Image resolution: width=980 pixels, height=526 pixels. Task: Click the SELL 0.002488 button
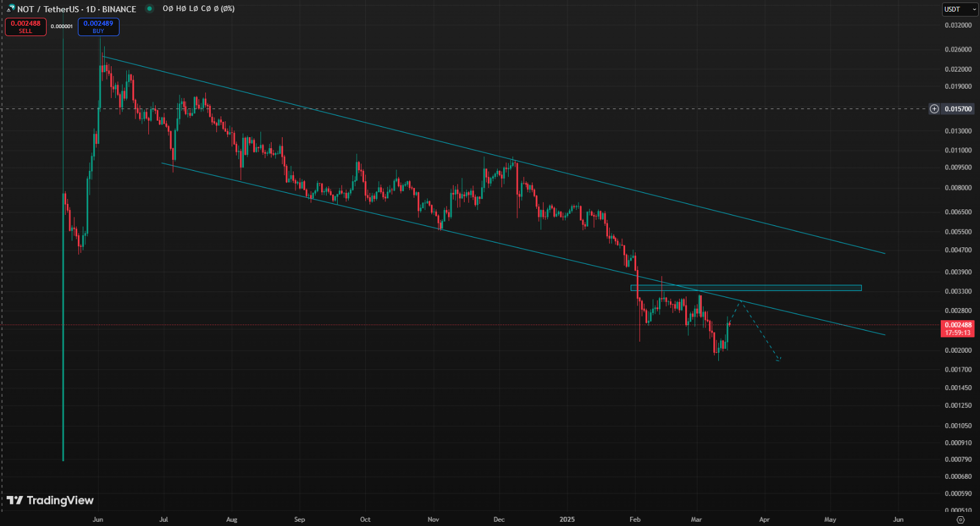(26, 27)
